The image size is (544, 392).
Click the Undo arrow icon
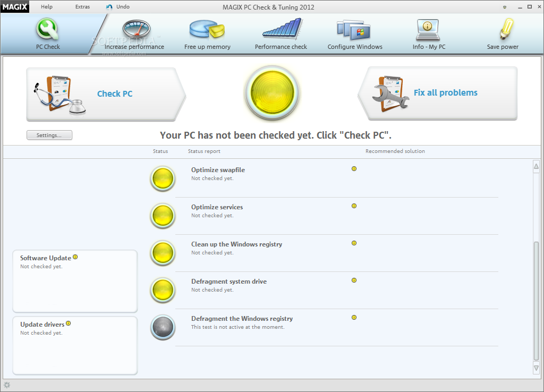[109, 7]
